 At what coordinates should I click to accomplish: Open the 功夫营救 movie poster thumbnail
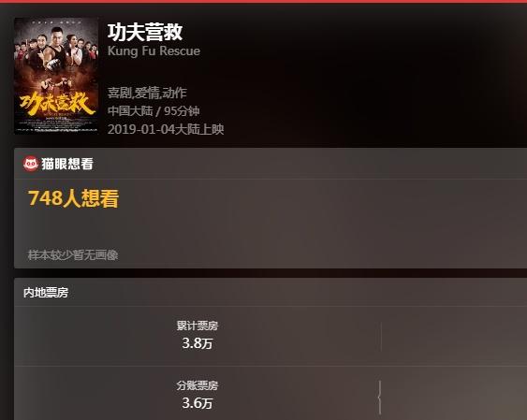tap(56, 76)
